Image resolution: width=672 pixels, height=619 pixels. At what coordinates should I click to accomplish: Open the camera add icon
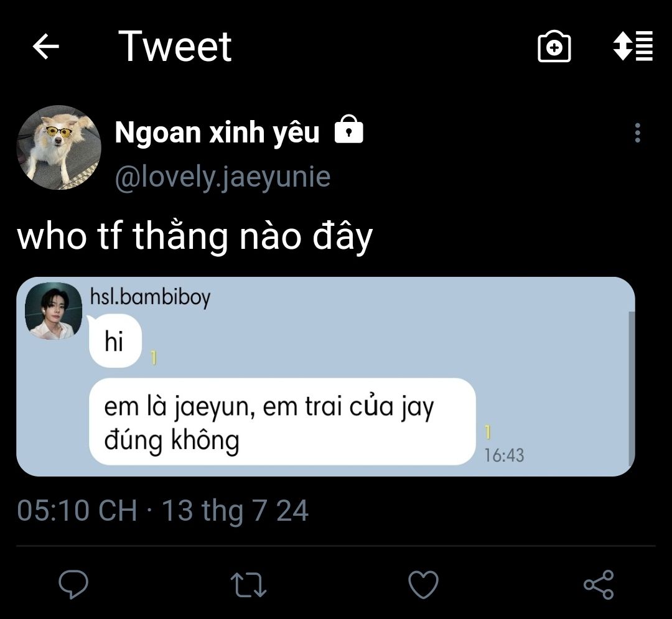(x=554, y=46)
